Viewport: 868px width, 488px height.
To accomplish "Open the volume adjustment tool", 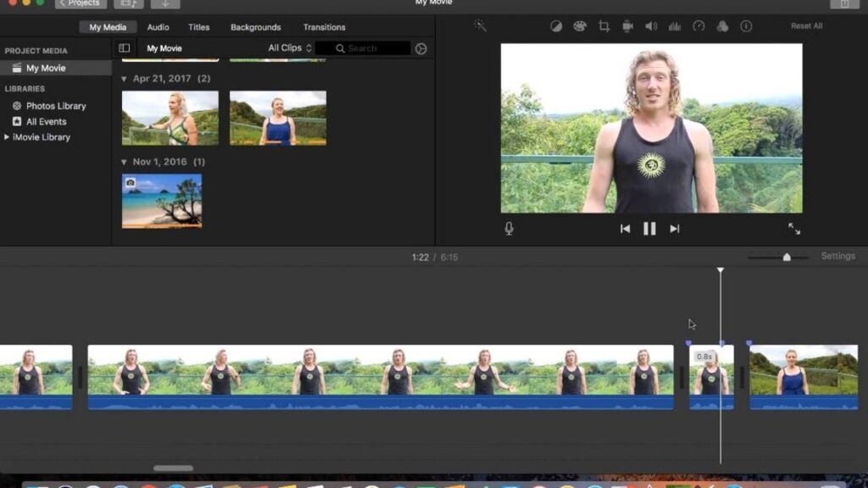I will click(x=651, y=26).
